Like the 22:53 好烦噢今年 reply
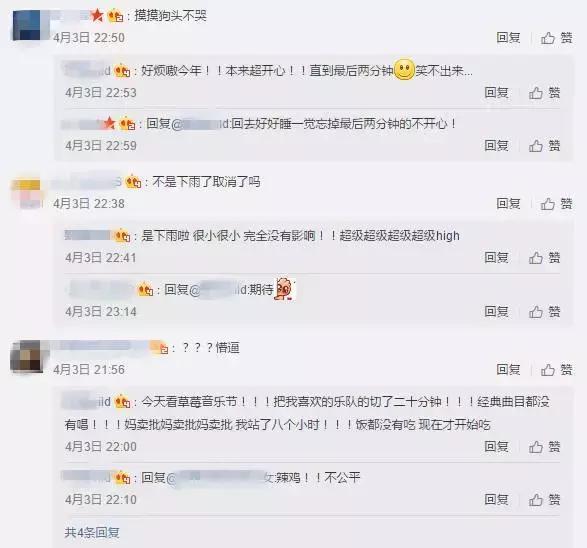This screenshot has width=587, height=548. click(544, 93)
